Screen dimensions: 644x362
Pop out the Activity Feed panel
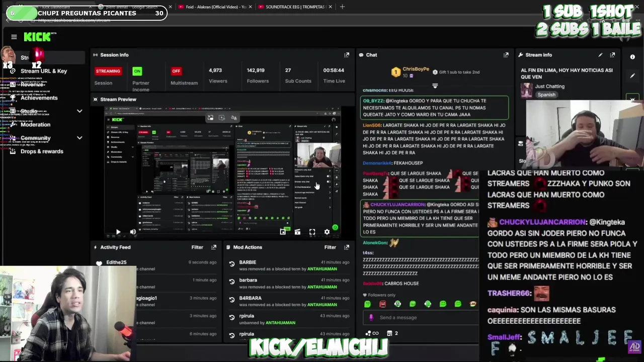coord(214,247)
